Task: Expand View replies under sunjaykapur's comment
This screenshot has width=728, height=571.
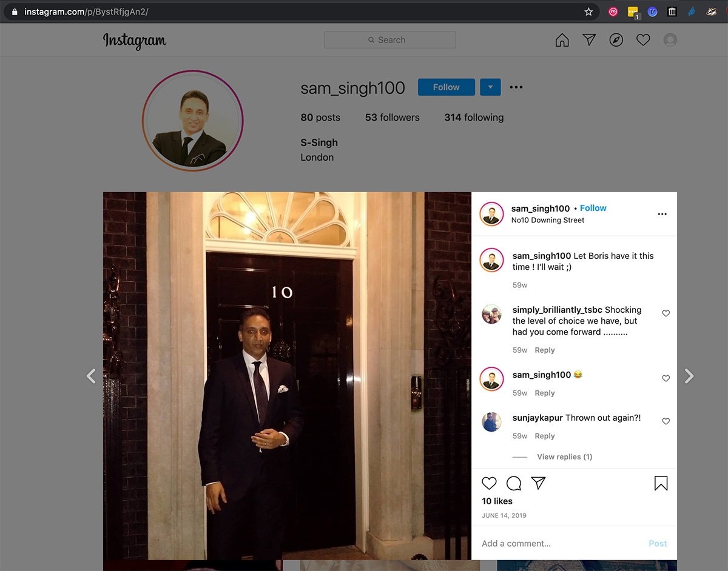Action: pos(564,456)
